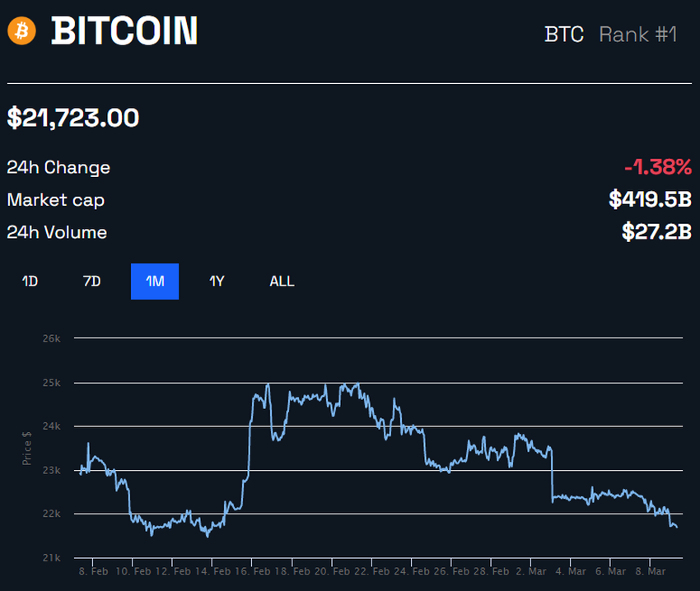Select the ALL timeframe tab

282,281
